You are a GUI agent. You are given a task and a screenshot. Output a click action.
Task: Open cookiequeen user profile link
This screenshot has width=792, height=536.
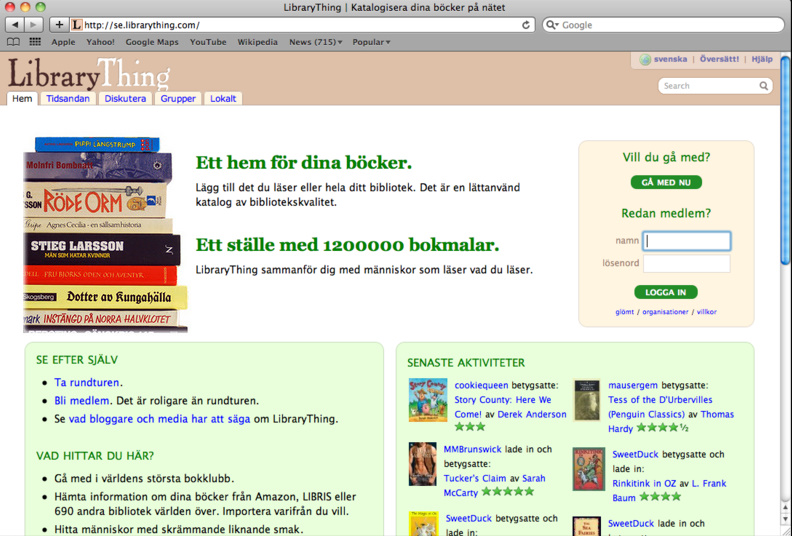click(481, 385)
